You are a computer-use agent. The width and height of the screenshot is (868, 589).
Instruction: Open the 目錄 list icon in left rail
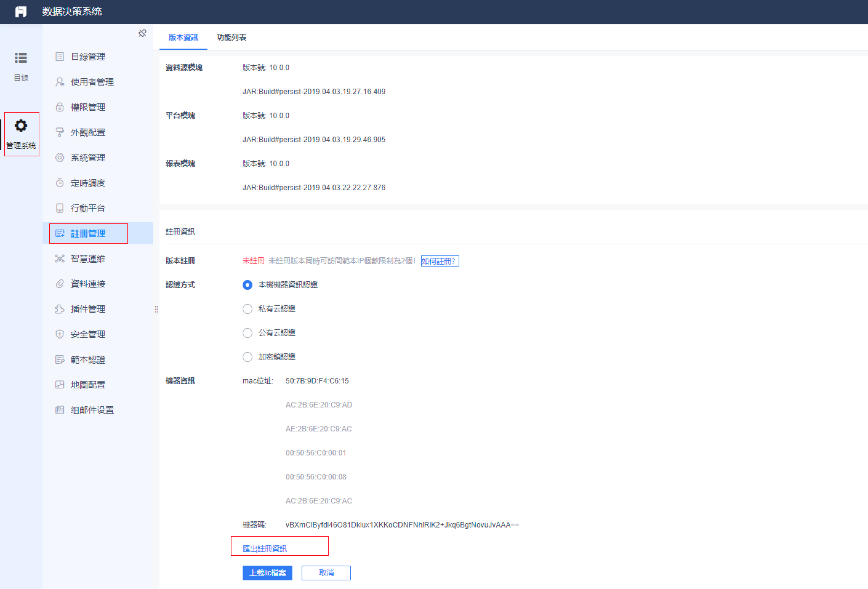coord(21,58)
